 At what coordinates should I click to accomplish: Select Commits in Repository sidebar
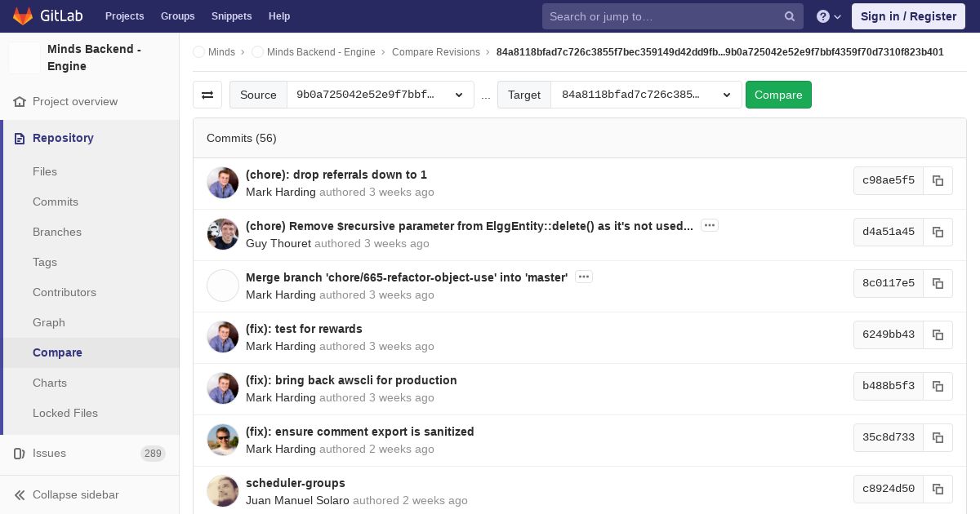(x=56, y=202)
